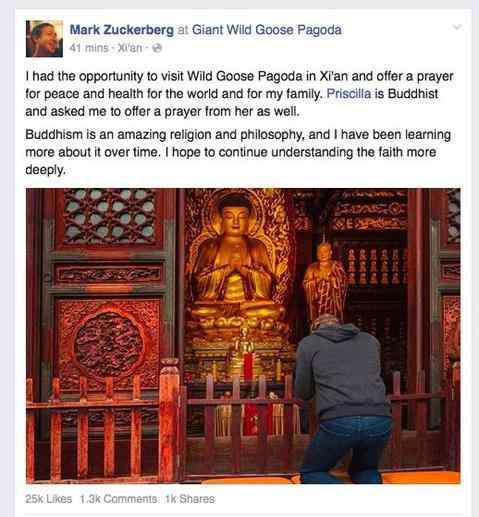
Task: Click the red candle on the altar
Action: coord(248,366)
